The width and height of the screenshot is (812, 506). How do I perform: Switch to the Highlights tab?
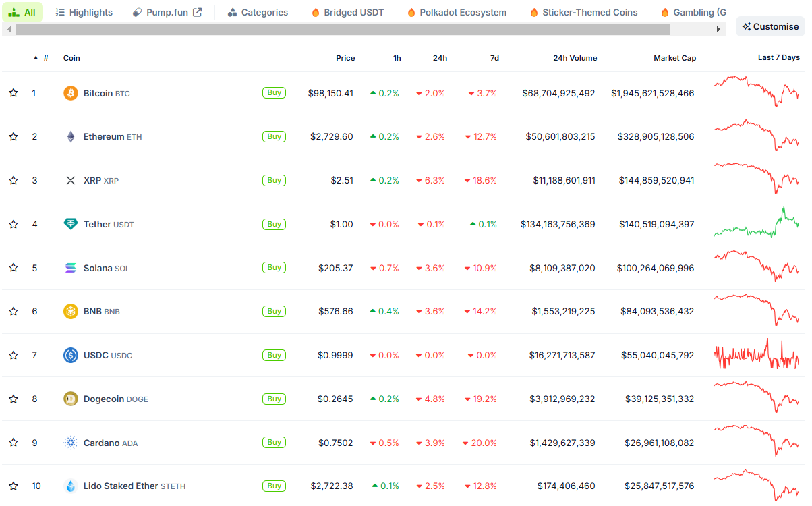click(x=84, y=12)
